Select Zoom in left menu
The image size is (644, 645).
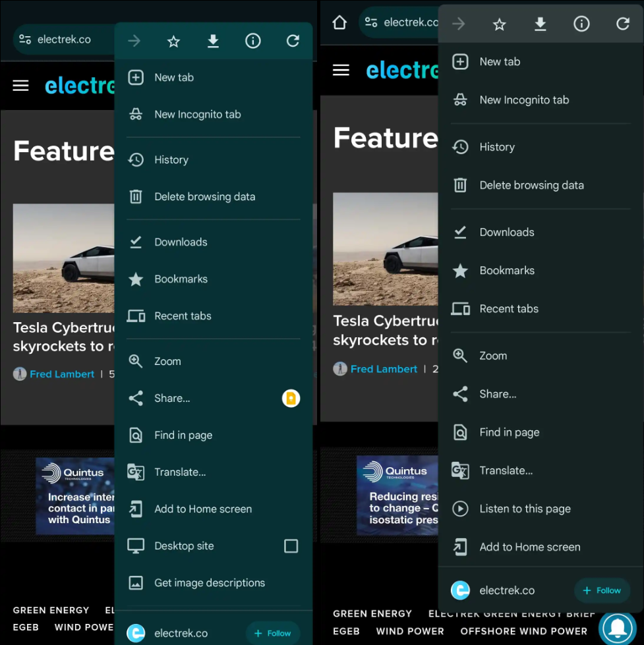pos(214,361)
